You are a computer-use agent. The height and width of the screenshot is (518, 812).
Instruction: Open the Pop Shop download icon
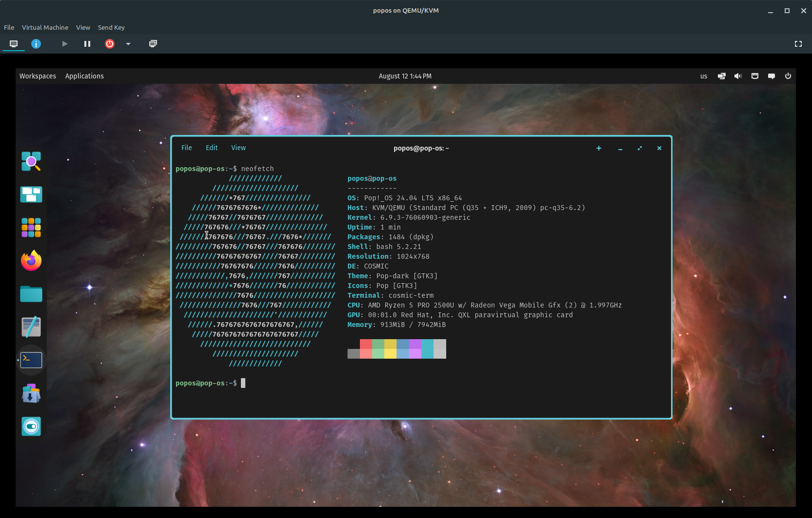pos(31,393)
